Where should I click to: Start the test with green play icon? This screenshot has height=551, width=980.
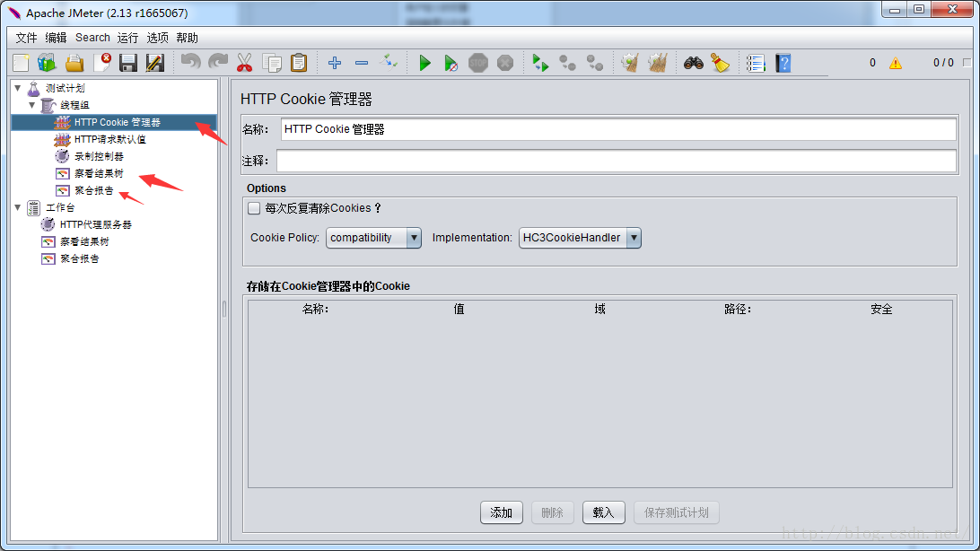click(x=424, y=63)
